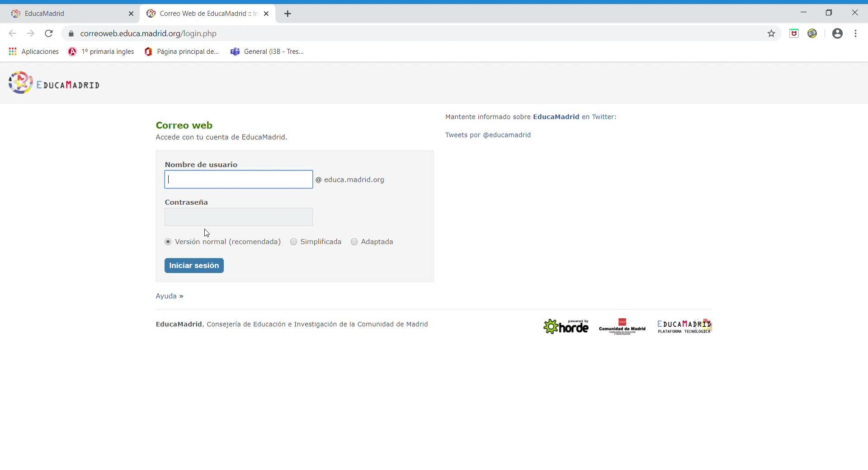
Task: Open the Aplicaciones bookmarks shortcut
Action: tap(34, 52)
